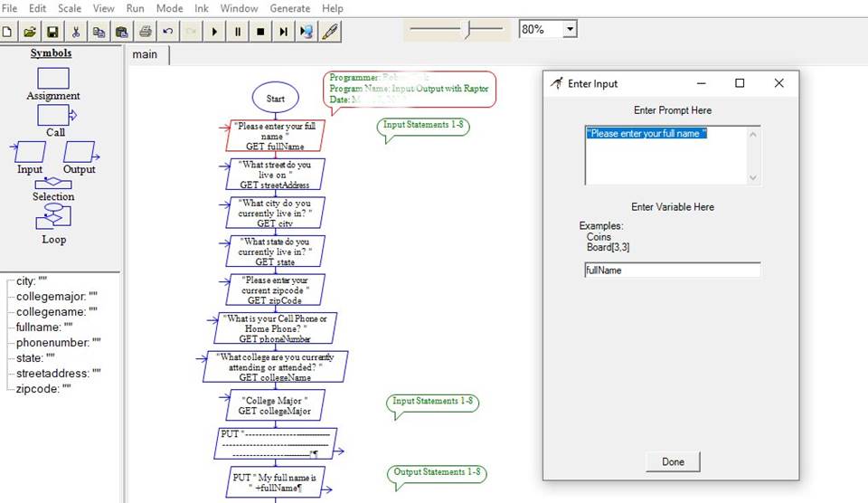The image size is (868, 503).
Task: Stop execution with the stop icon
Action: tap(260, 32)
